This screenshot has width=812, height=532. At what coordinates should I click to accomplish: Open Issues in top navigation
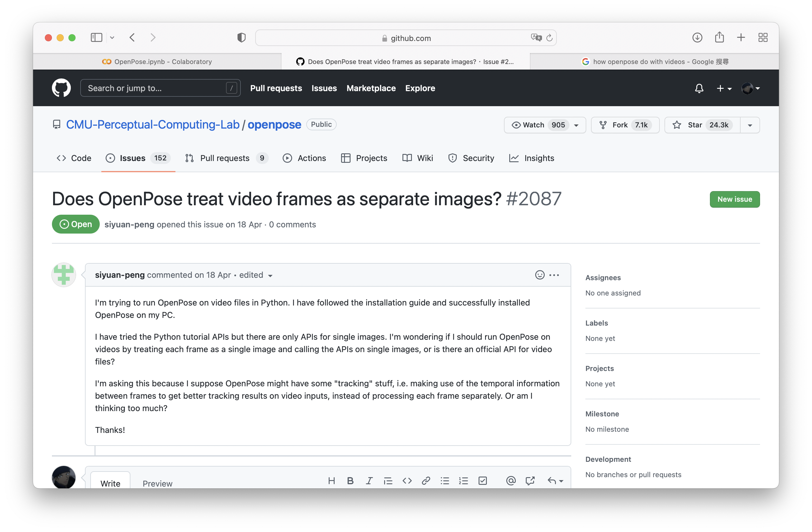[x=324, y=88]
